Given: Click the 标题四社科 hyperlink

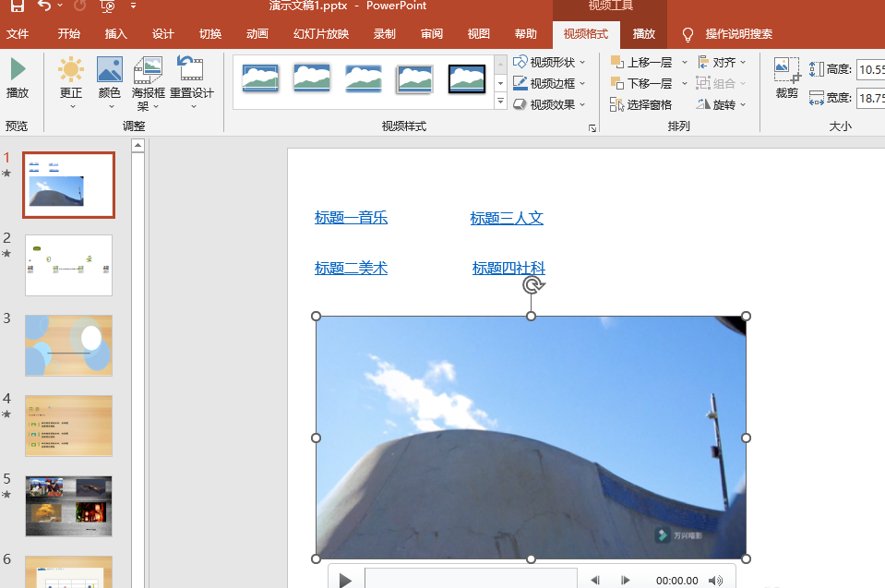Looking at the screenshot, I should tap(509, 268).
